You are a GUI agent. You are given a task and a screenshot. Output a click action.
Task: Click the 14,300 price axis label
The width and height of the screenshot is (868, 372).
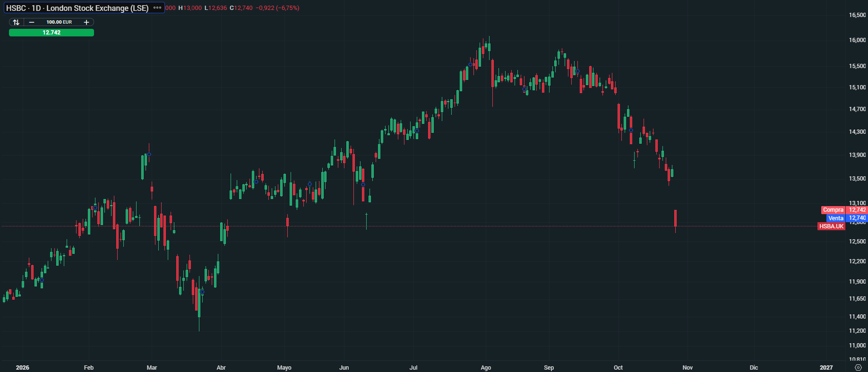pos(857,132)
